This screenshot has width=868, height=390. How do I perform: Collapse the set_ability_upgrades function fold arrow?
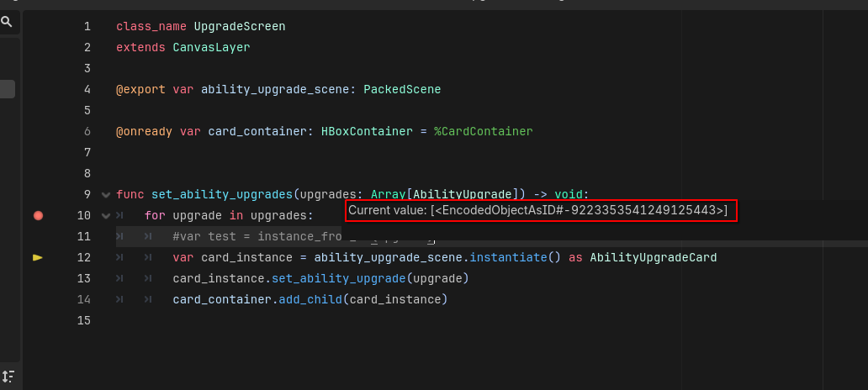point(106,195)
